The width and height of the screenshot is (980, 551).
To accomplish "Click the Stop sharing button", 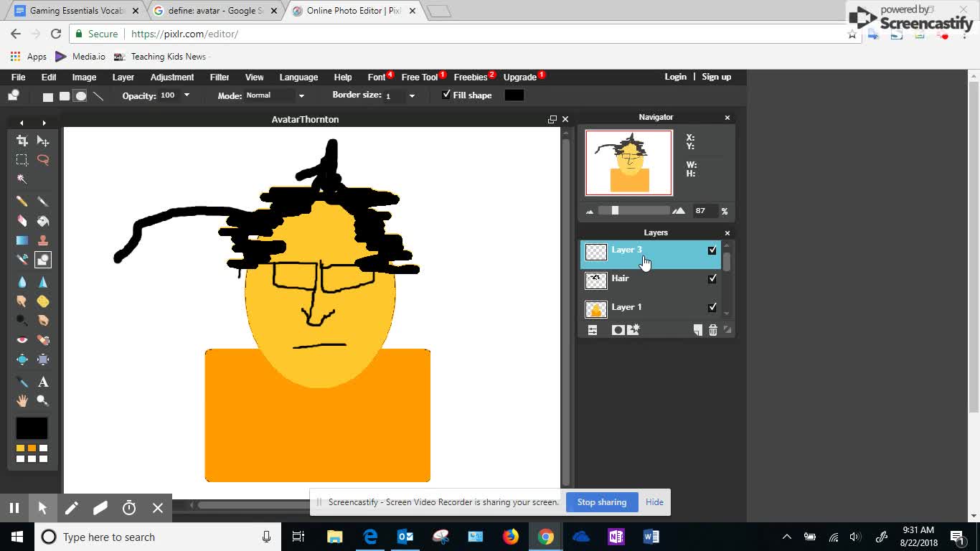I will (x=602, y=502).
